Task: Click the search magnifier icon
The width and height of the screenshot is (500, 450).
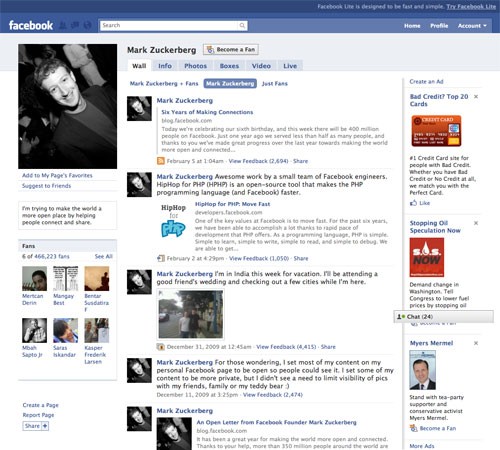Action: (242, 25)
